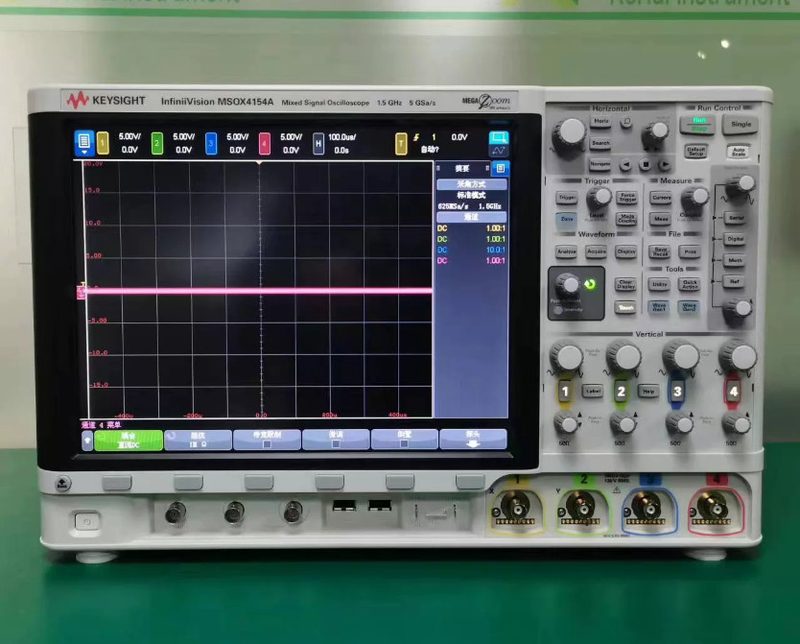Image resolution: width=800 pixels, height=644 pixels.
Task: Push the Default Setup key
Action: [x=696, y=151]
